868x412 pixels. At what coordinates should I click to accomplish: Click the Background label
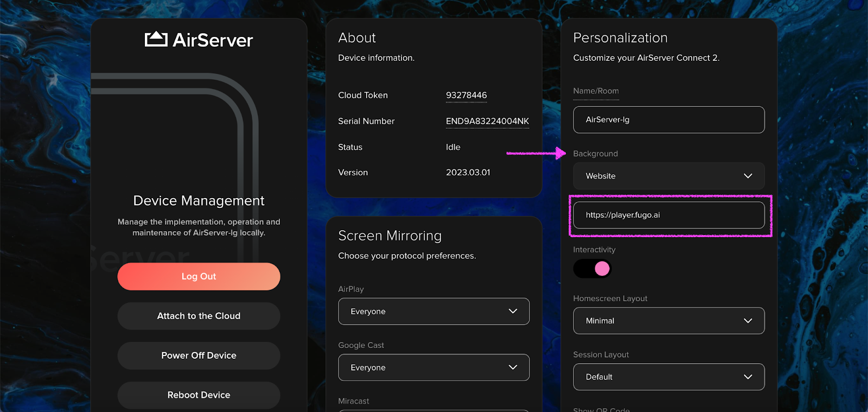point(595,154)
